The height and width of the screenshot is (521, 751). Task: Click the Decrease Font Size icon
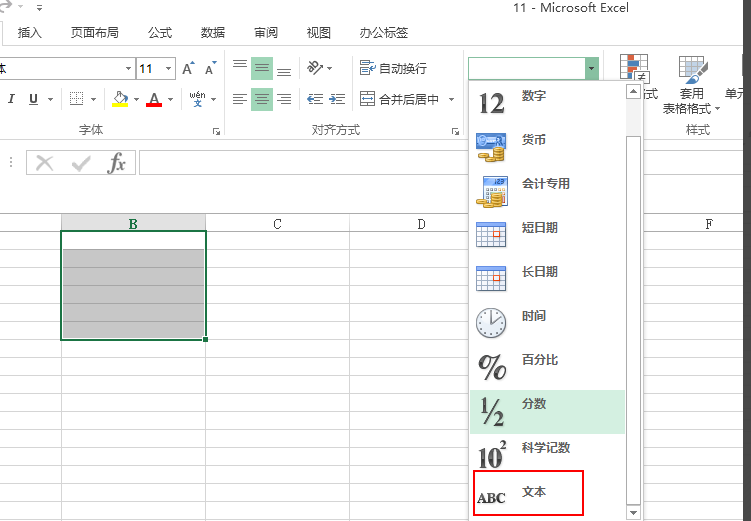210,68
